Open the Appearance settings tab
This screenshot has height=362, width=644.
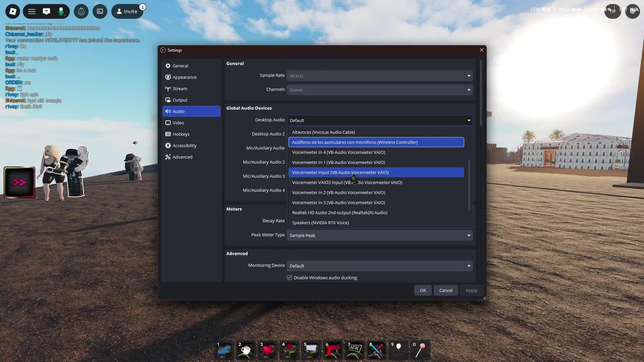pos(191,77)
